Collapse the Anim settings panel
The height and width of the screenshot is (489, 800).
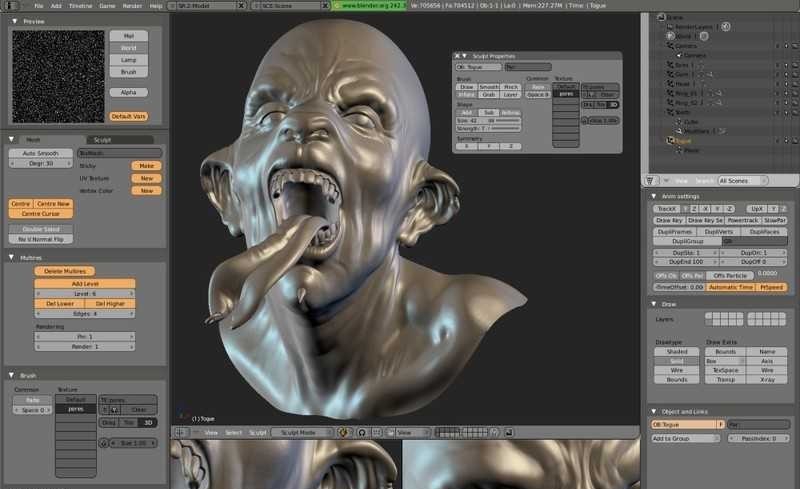tap(654, 196)
